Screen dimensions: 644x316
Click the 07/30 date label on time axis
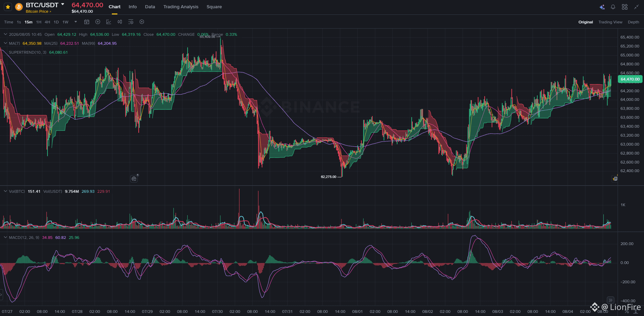tap(218, 312)
